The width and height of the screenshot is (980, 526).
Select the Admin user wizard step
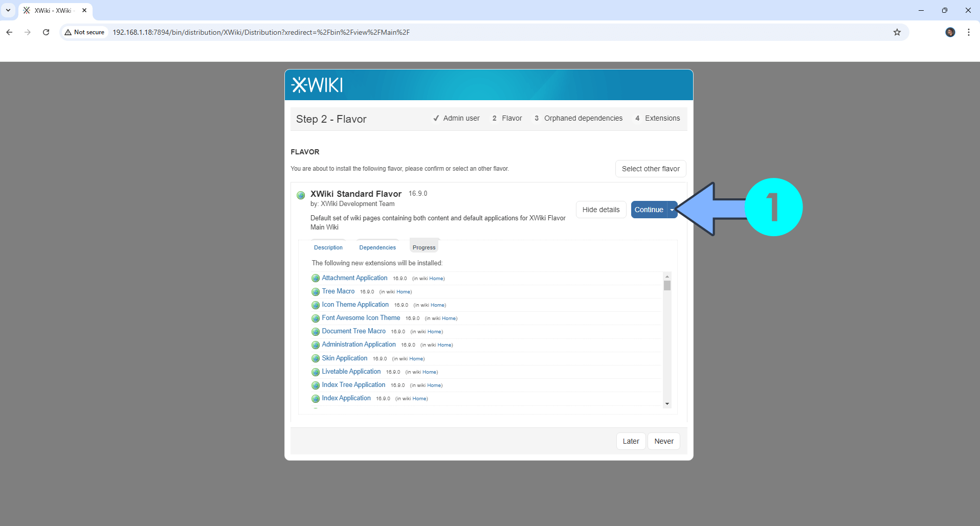point(456,118)
